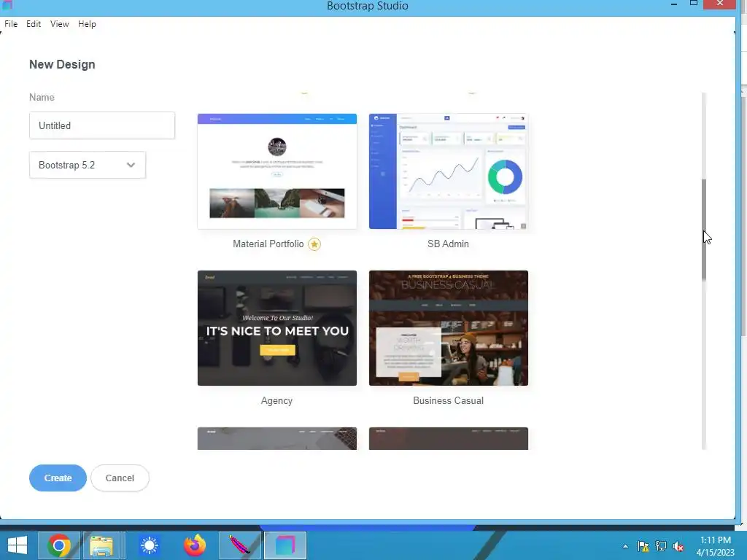Viewport: 747px width, 560px height.
Task: Show hidden tray icons arrow
Action: point(625,546)
